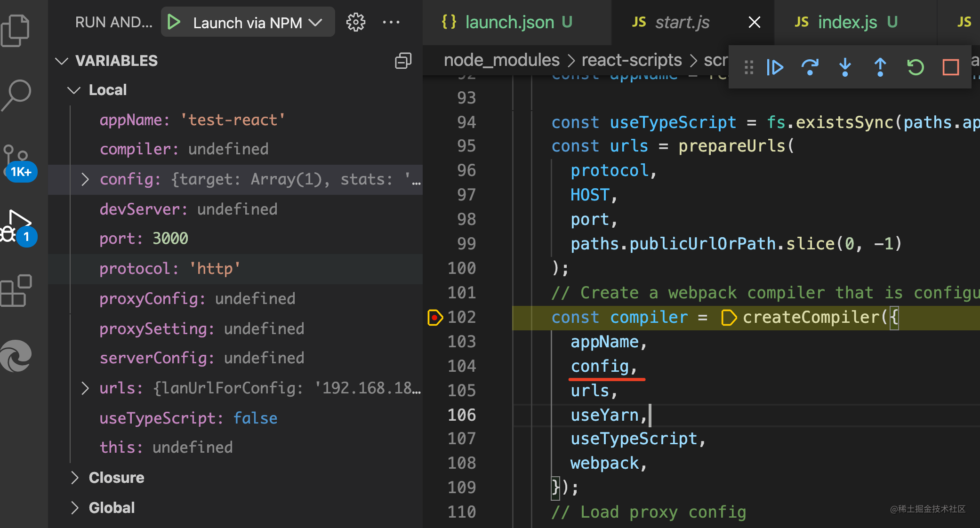Screen dimensions: 980x528
Task: Collapse all variables with the collapse icon
Action: (x=403, y=61)
